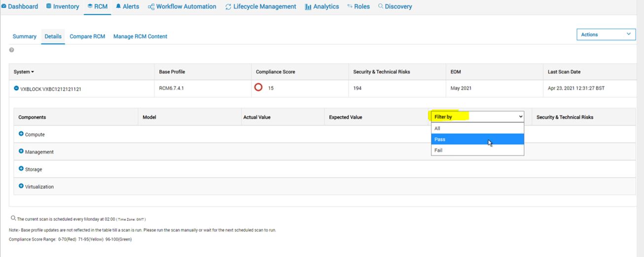644x257 pixels.
Task: Open Workflow Automation from the nav icon
Action: click(x=151, y=7)
